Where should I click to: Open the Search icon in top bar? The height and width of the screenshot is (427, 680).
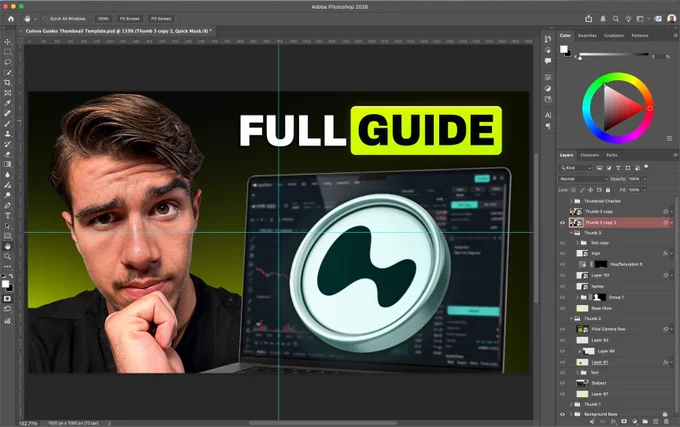pos(616,19)
